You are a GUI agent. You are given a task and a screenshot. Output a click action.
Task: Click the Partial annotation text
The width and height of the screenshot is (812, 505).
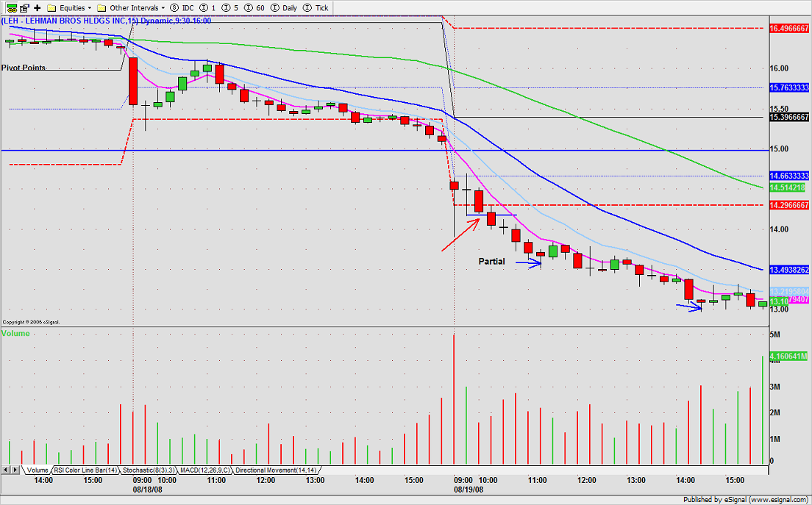point(491,262)
